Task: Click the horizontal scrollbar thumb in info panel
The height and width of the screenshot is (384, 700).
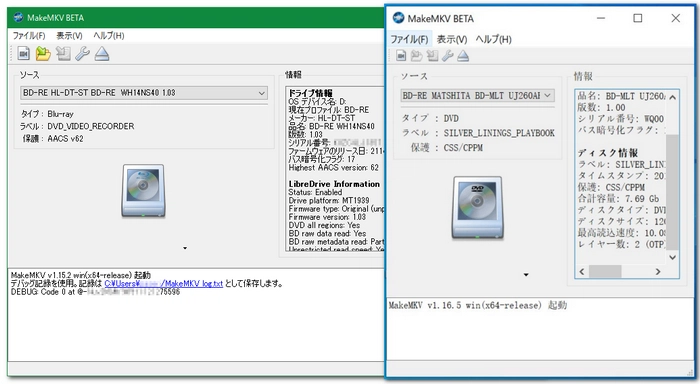Action: pos(605,271)
